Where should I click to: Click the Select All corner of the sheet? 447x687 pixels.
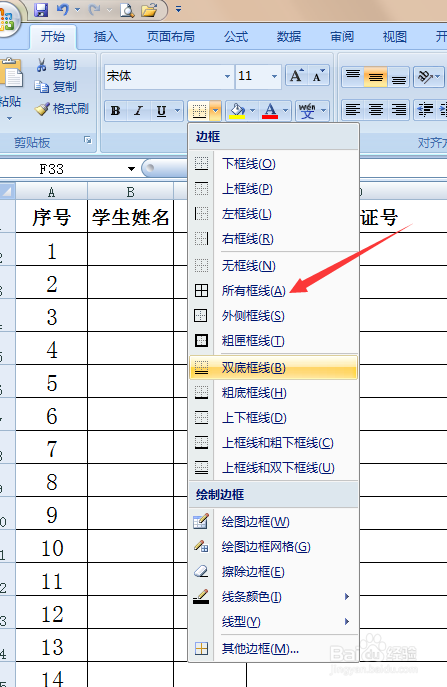point(7,191)
